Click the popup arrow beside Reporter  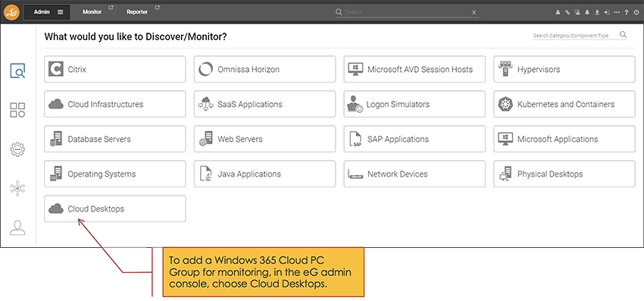(x=157, y=8)
